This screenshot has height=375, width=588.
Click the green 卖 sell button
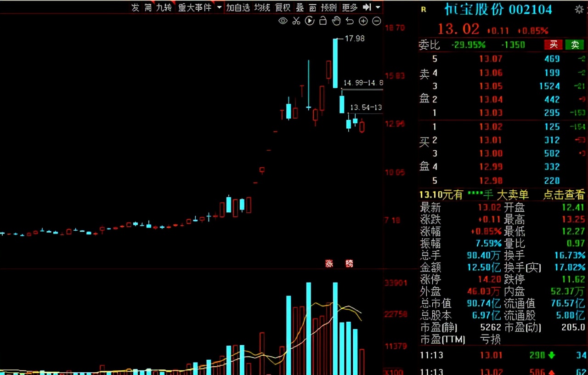click(574, 45)
